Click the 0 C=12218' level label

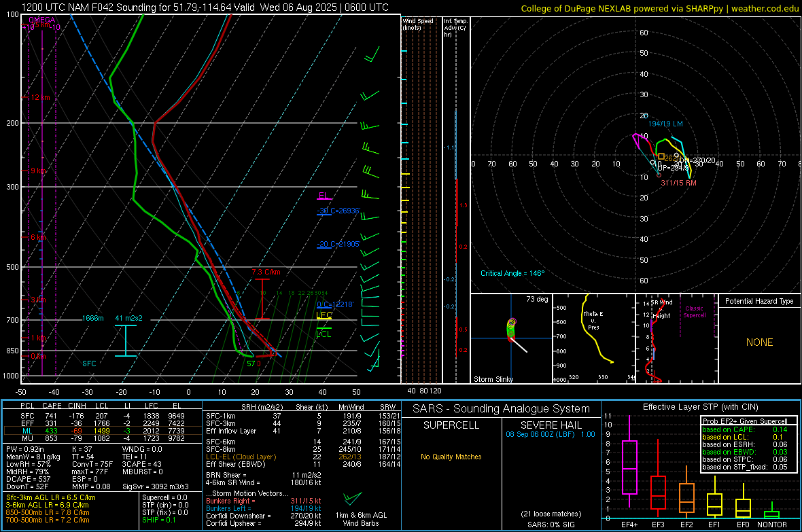click(x=335, y=304)
